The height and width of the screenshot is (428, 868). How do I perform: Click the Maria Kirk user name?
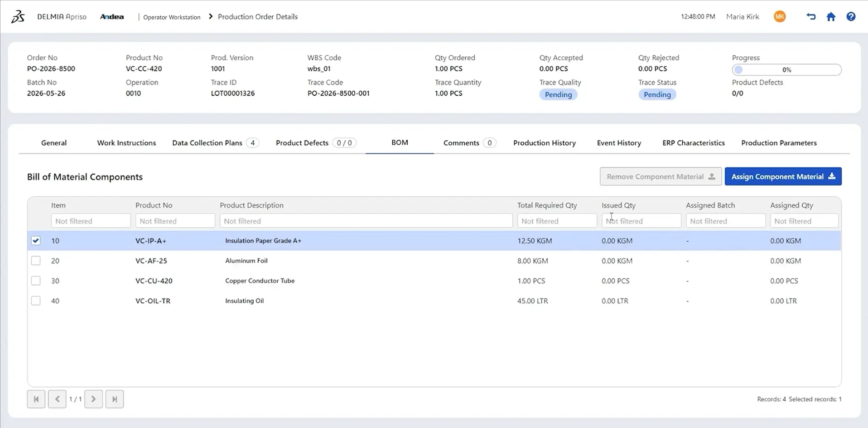743,17
